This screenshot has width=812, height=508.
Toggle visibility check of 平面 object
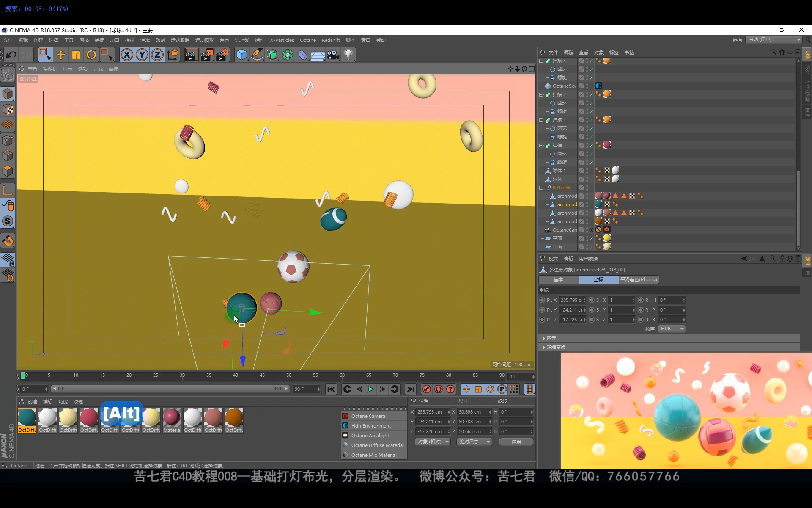click(x=591, y=238)
